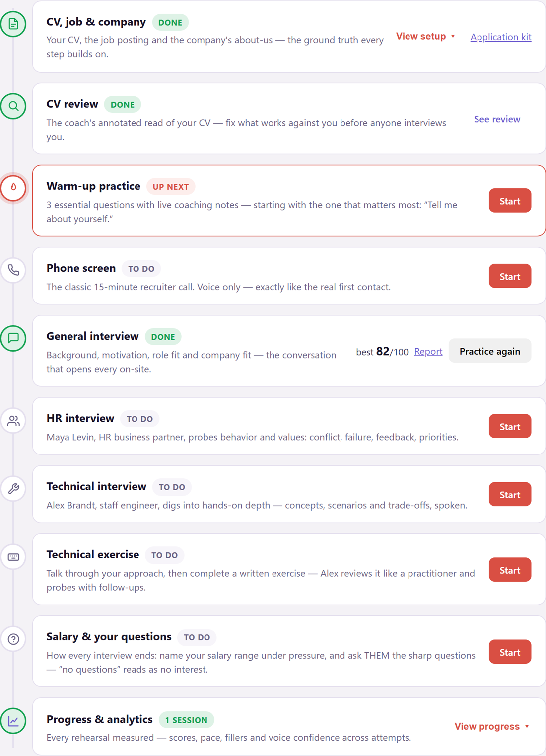Click the chart icon for Progress & analytics
Image resolution: width=546 pixels, height=756 pixels.
pos(13,721)
